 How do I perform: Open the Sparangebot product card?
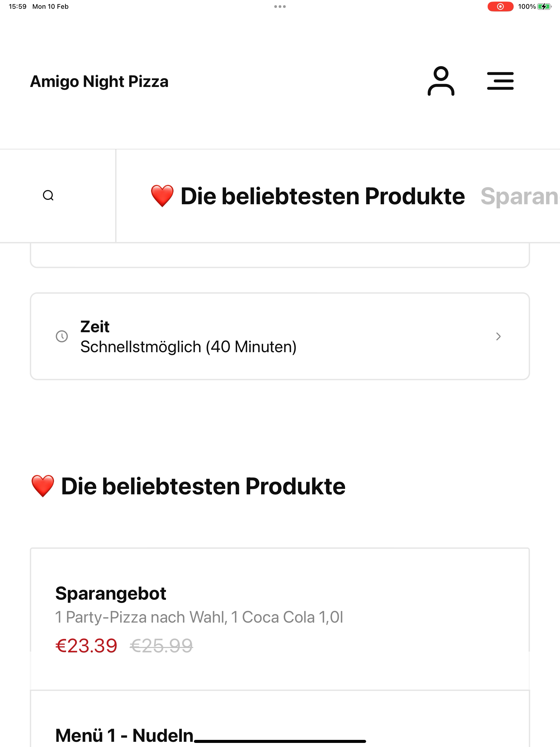pyautogui.click(x=280, y=618)
